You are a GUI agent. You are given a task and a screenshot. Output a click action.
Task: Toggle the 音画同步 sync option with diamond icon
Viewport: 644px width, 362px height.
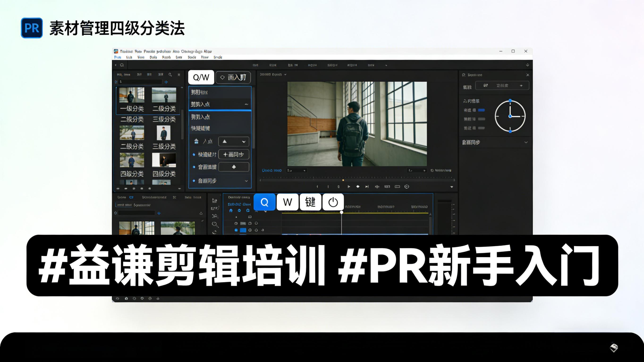pyautogui.click(x=233, y=167)
